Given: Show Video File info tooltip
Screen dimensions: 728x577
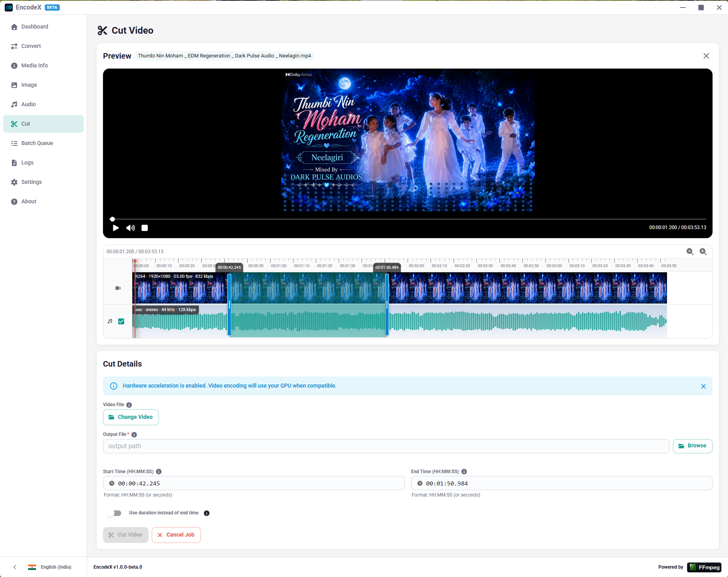Looking at the screenshot, I should 129,405.
